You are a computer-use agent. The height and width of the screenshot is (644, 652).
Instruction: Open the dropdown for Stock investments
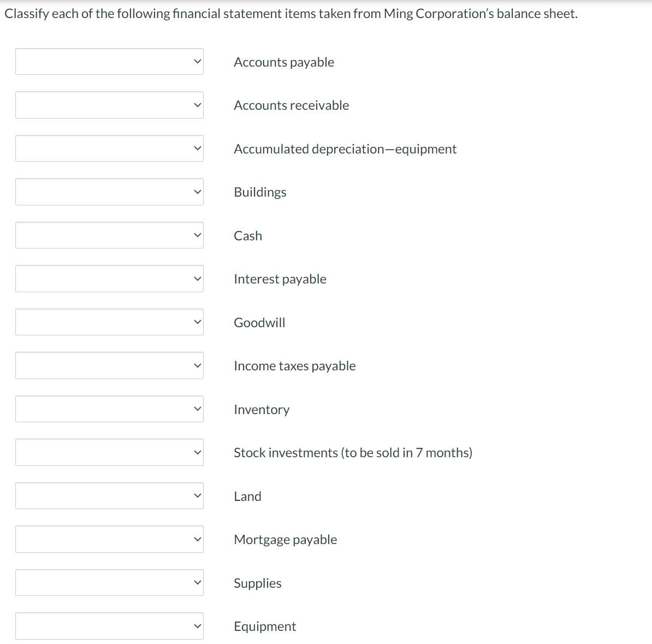pyautogui.click(x=109, y=452)
